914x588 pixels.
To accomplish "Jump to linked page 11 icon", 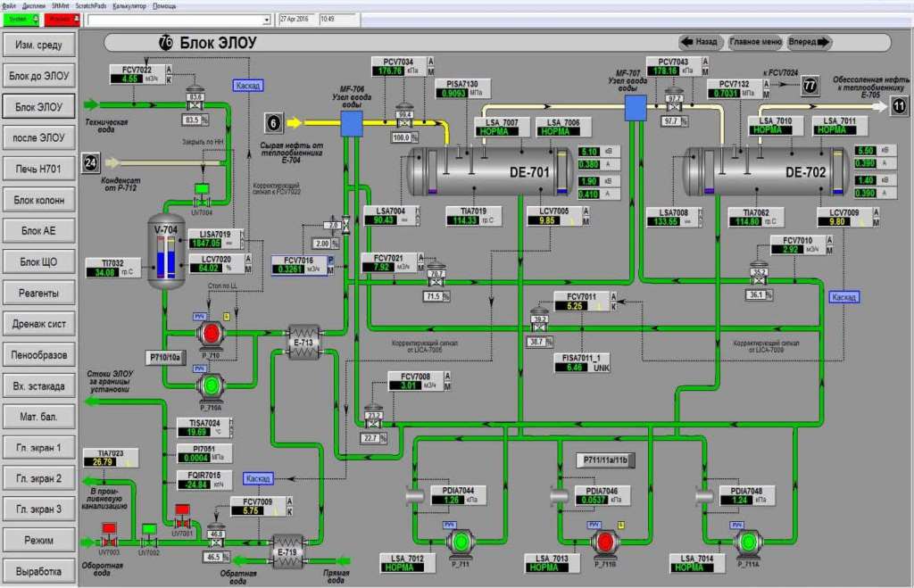I will click(900, 106).
